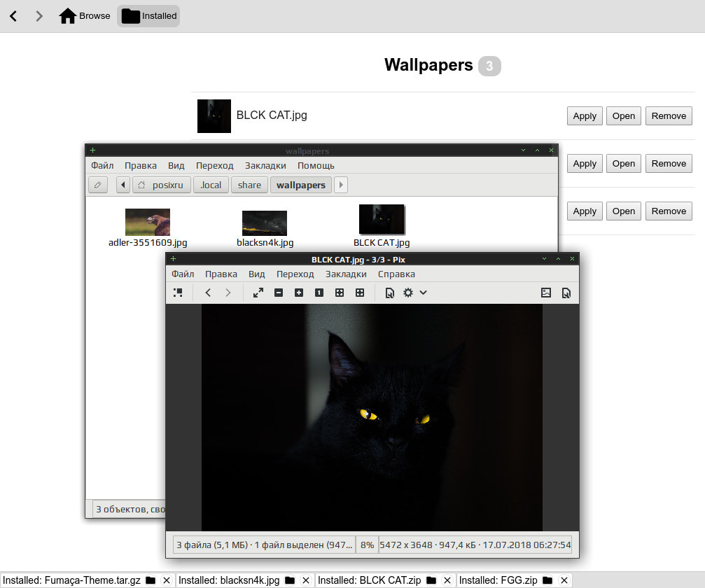Open Вид menu in Pix window
The width and height of the screenshot is (705, 588).
click(257, 274)
